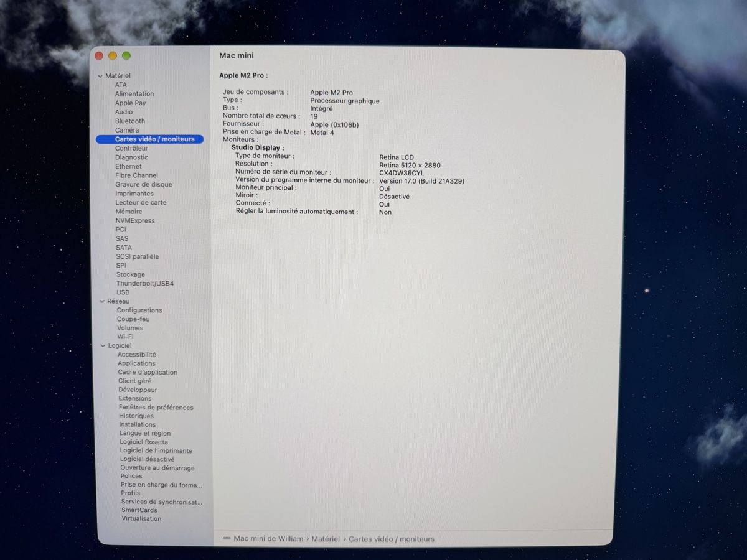The height and width of the screenshot is (560, 747).
Task: Select ATA in the sidebar
Action: pyautogui.click(x=121, y=85)
